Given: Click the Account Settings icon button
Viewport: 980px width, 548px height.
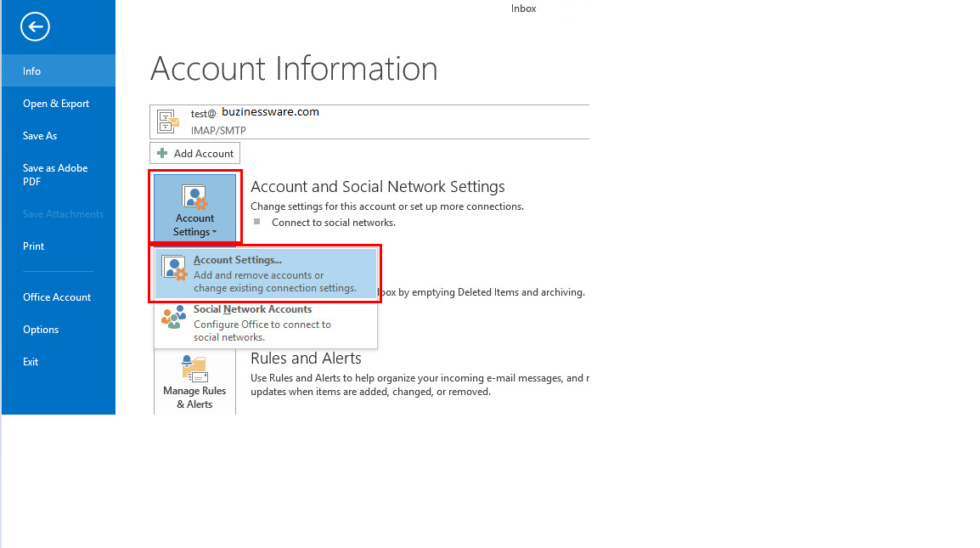Looking at the screenshot, I should (x=194, y=198).
